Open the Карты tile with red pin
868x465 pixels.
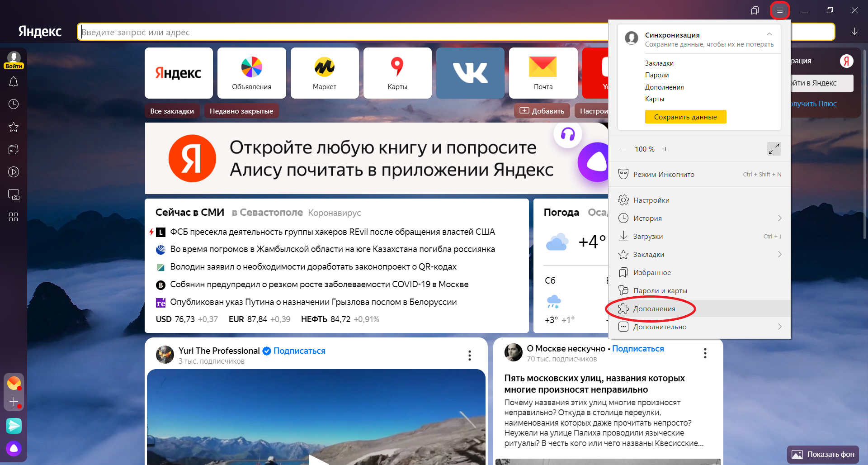397,73
